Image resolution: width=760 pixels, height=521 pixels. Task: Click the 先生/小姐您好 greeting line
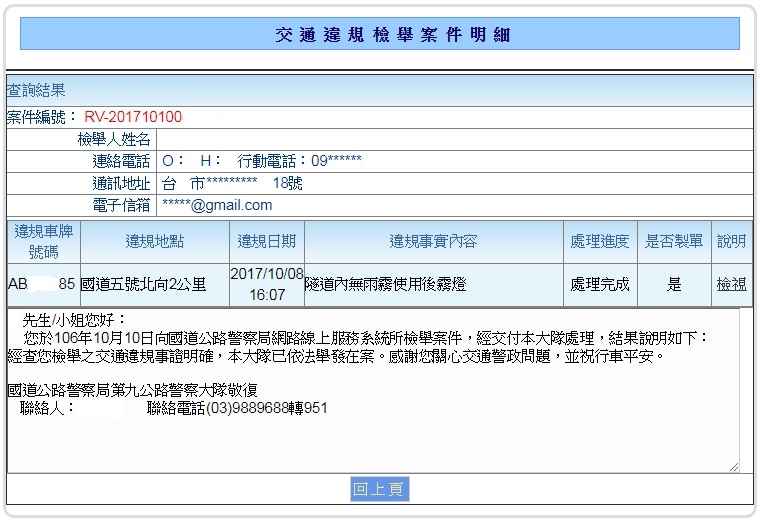click(x=74, y=320)
